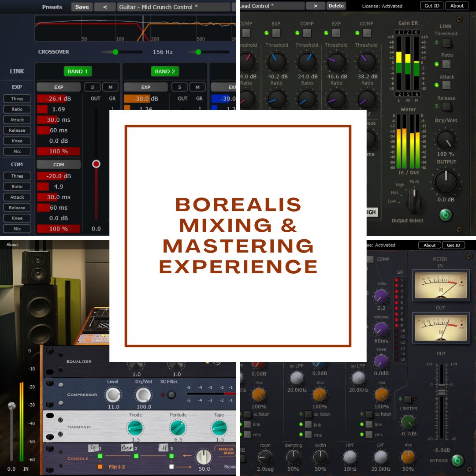The height and width of the screenshot is (476, 476).
Task: Click the room knob showing 2.0seg
Action: coord(265,457)
